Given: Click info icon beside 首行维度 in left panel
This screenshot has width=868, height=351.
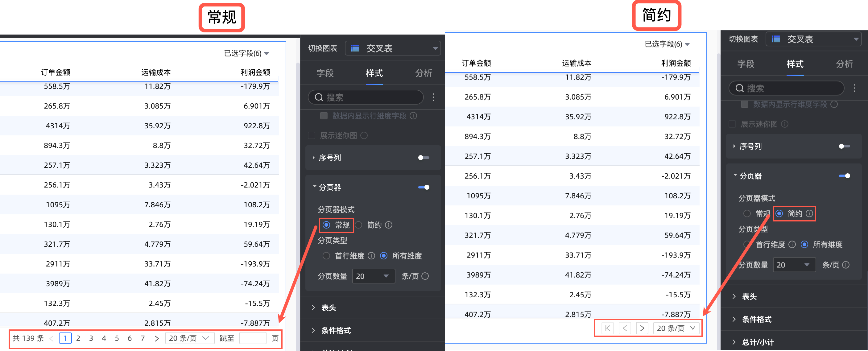Looking at the screenshot, I should [x=371, y=256].
